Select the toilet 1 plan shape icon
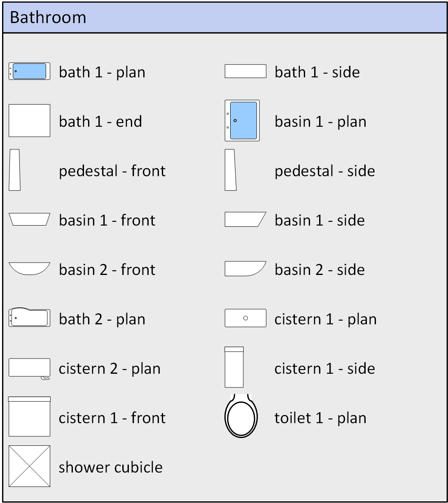Screen dimensions: 448x503 pos(241,417)
